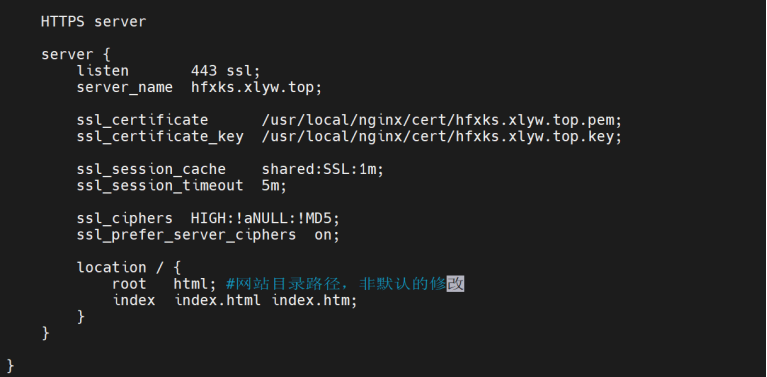The width and height of the screenshot is (767, 377).
Task: Click on '443 ssl;' port value
Action: [x=226, y=71]
